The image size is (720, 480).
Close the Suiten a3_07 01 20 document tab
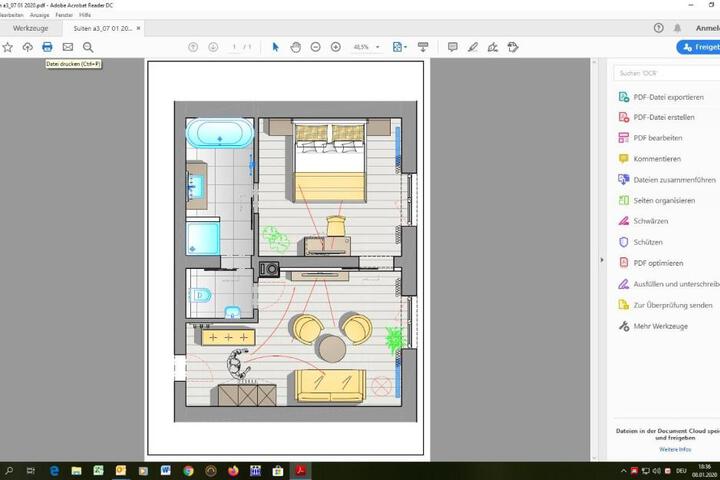(138, 28)
